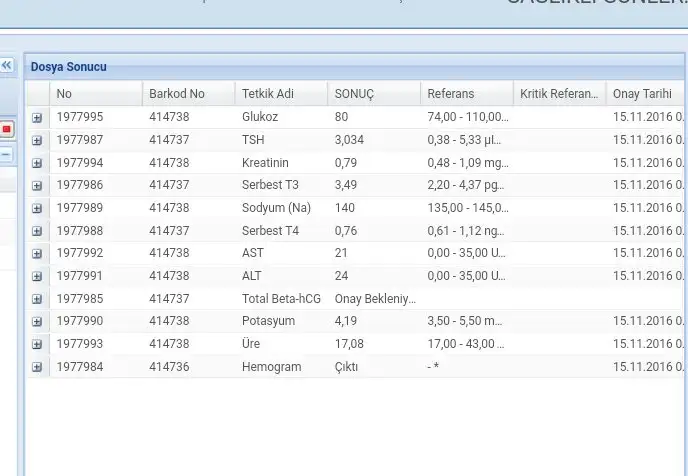Image resolution: width=688 pixels, height=476 pixels.
Task: Click plus icon beside Potasyum row
Action: click(37, 322)
